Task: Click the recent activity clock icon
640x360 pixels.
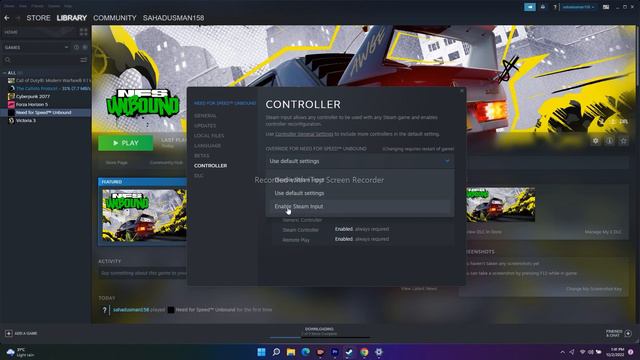Action: [76, 47]
